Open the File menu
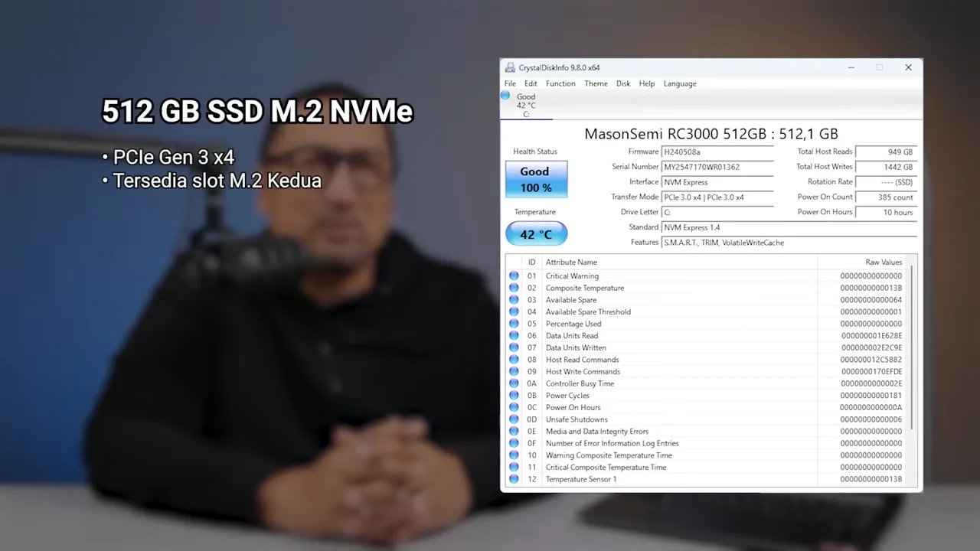Viewport: 980px width, 551px height. click(x=510, y=83)
